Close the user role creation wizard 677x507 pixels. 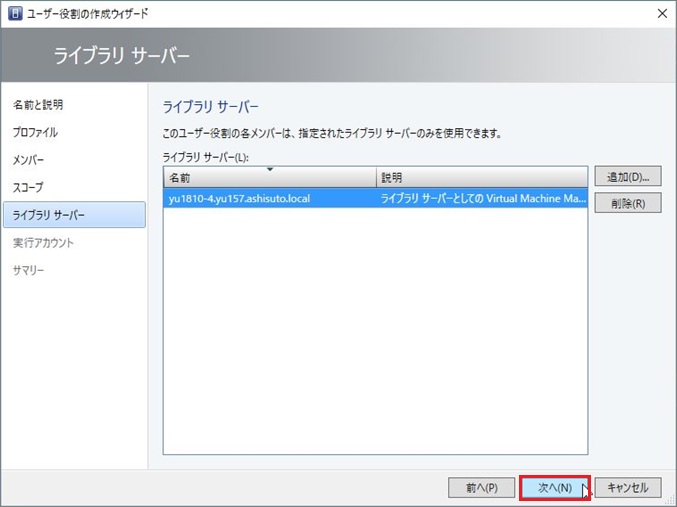pos(662,13)
